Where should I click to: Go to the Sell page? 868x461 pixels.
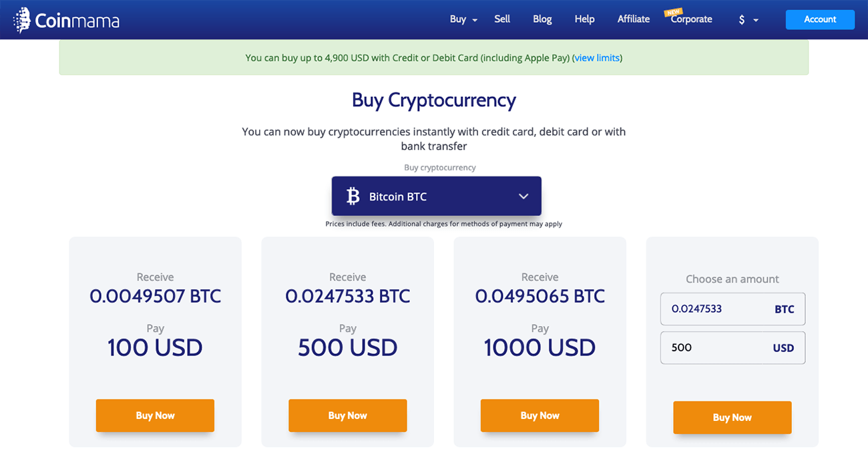502,19
